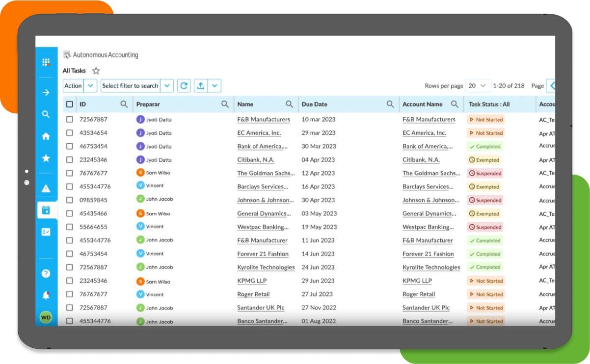Image resolution: width=590 pixels, height=364 pixels.
Task: Open the calendar tasks icon in sidebar
Action: point(46,209)
